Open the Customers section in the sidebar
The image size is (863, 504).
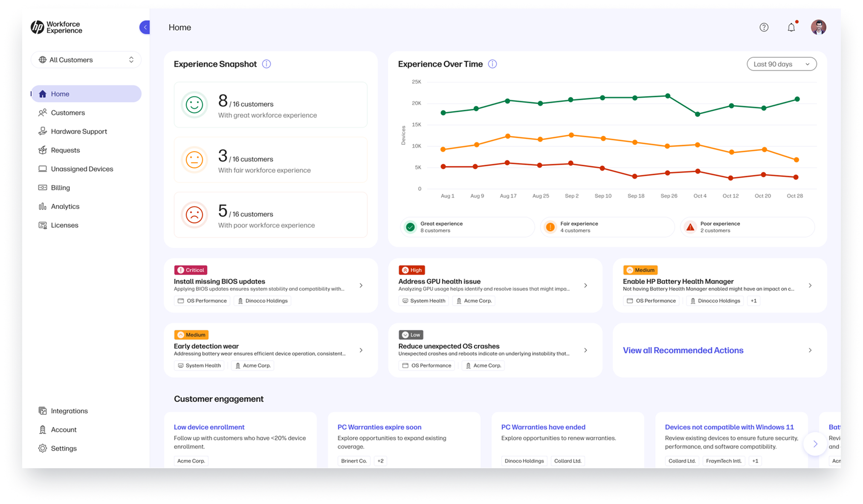pos(67,112)
